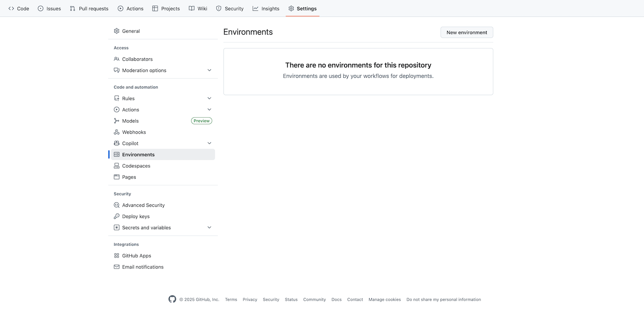Expand the Actions sidebar chevron
Image resolution: width=644 pixels, height=318 pixels.
pos(210,109)
